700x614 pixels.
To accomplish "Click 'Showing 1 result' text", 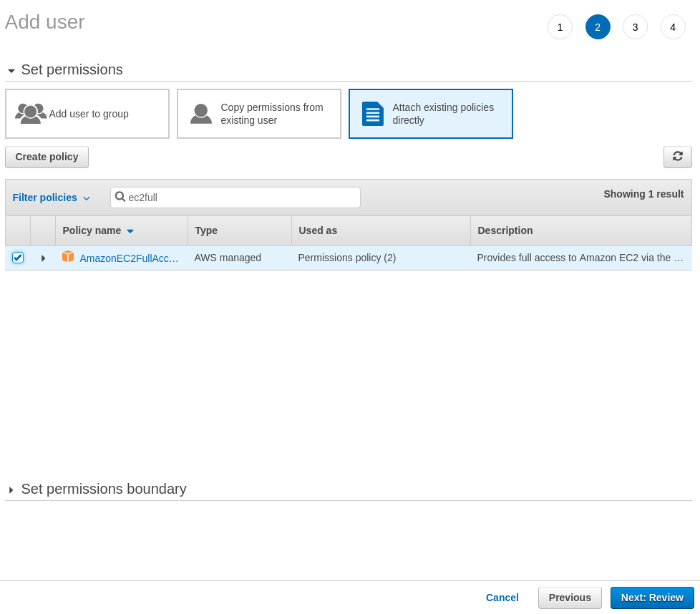I will point(643,194).
